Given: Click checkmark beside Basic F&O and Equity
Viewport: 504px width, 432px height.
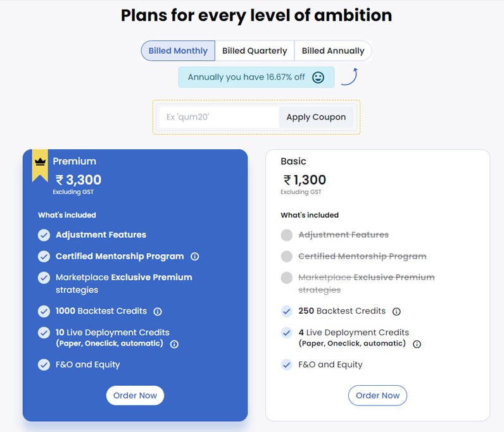Looking at the screenshot, I should pyautogui.click(x=287, y=365).
